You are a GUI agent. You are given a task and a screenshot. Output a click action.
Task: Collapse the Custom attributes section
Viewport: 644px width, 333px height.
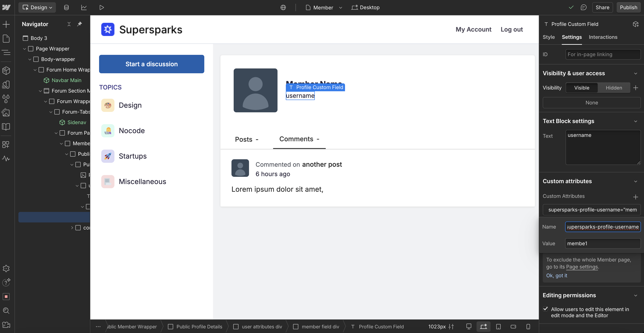(x=635, y=181)
